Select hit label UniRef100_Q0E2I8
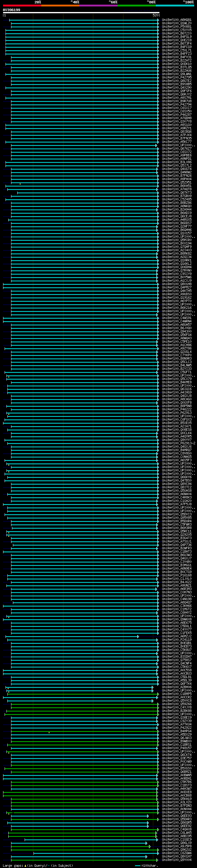 point(176,40)
